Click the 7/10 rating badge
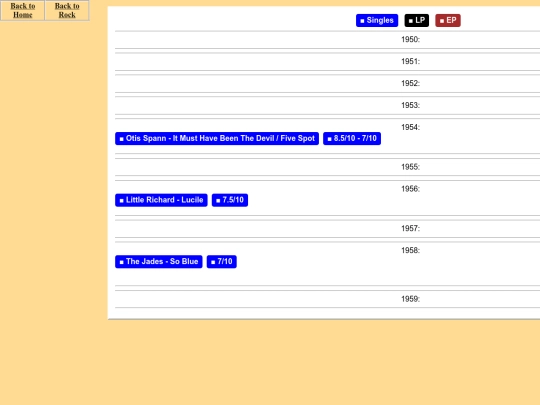This screenshot has width=540, height=405. pyautogui.click(x=221, y=262)
